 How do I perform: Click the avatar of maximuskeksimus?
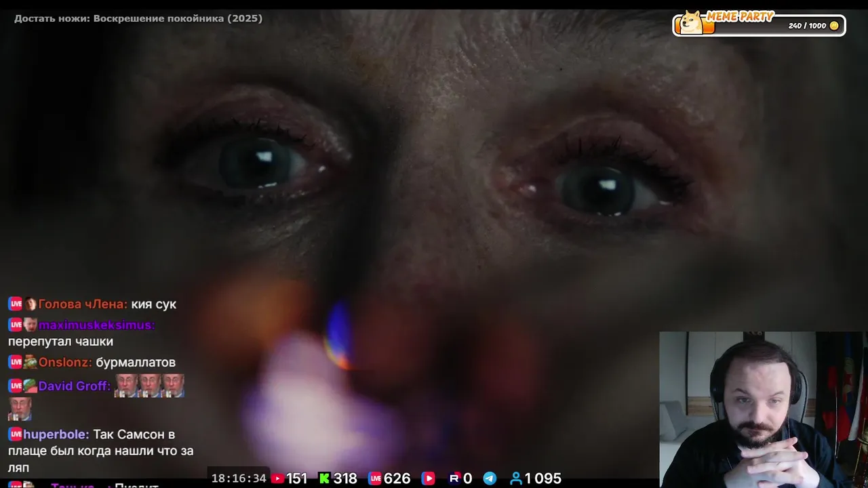tap(31, 325)
